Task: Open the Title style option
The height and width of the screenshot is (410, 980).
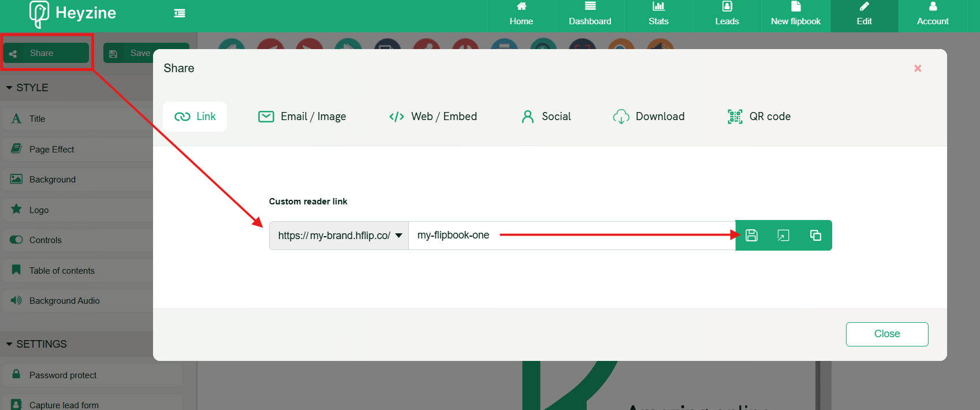Action: point(77,119)
